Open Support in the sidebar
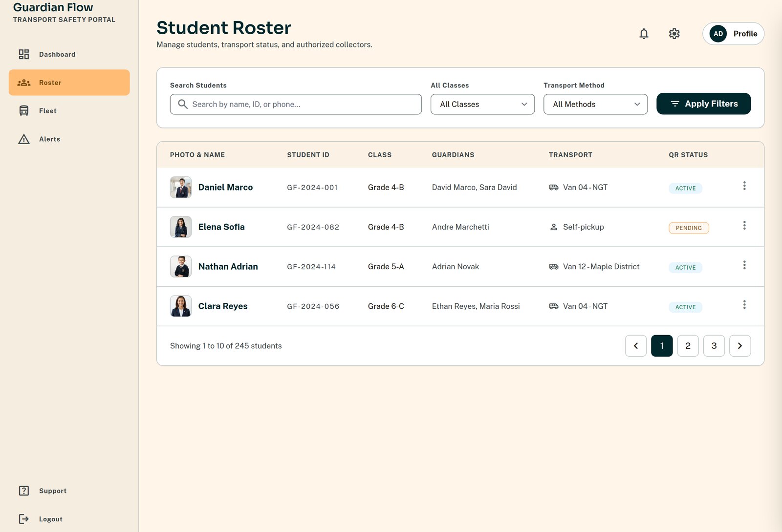782x532 pixels. (69, 491)
